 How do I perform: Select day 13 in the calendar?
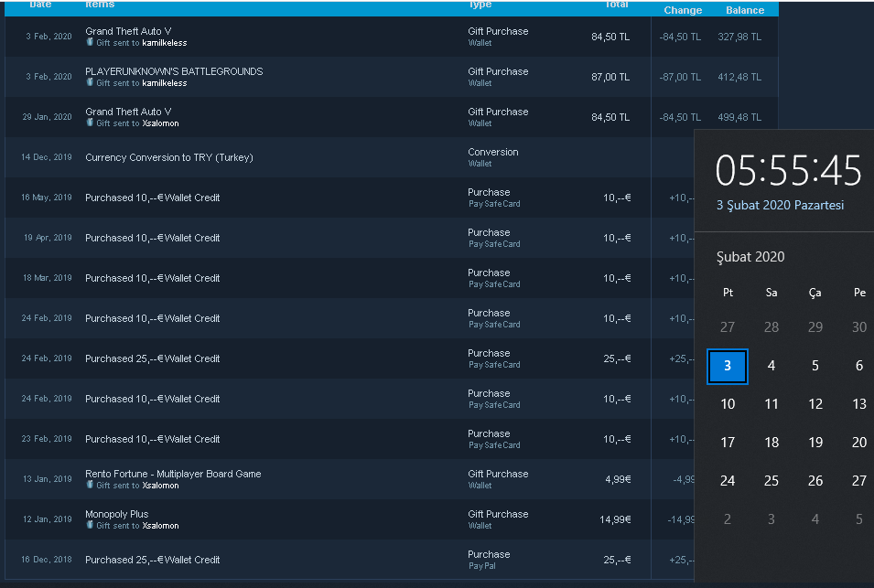[859, 404]
